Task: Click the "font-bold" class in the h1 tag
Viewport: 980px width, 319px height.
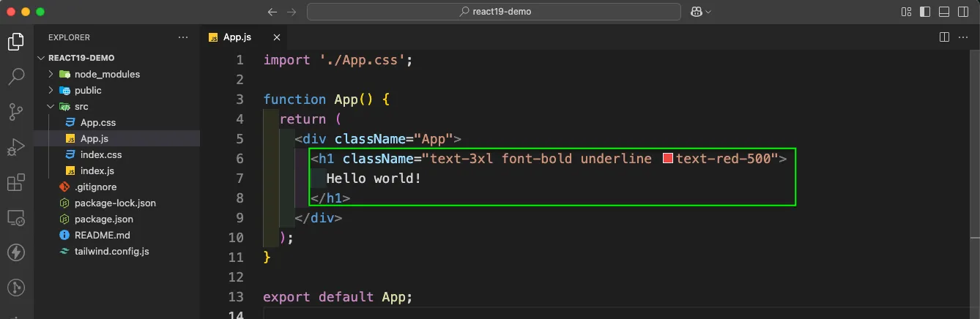Action: (x=537, y=158)
